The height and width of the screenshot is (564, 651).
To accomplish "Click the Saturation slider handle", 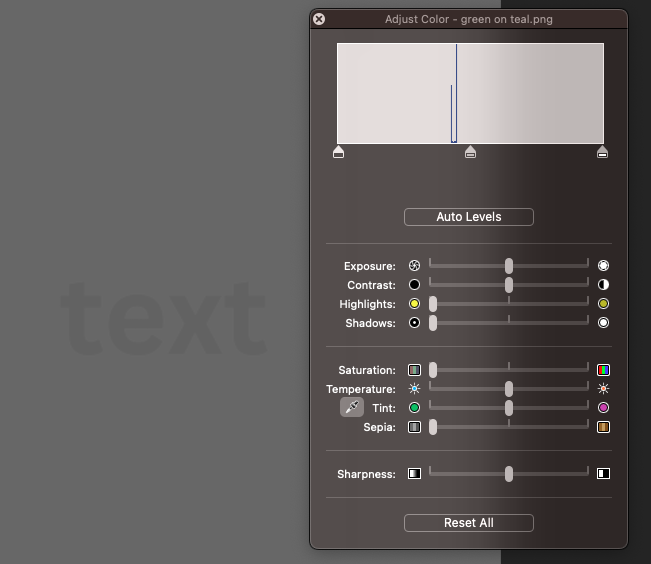I will coord(433,370).
